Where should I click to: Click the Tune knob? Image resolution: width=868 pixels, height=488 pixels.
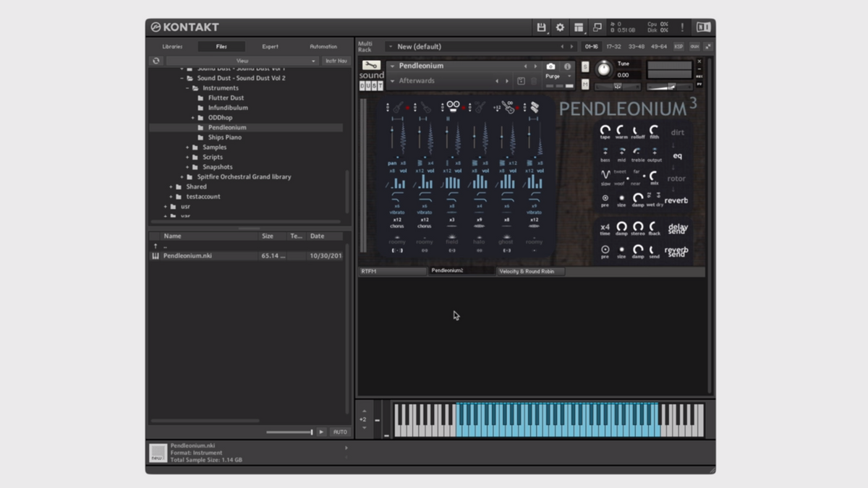point(603,70)
